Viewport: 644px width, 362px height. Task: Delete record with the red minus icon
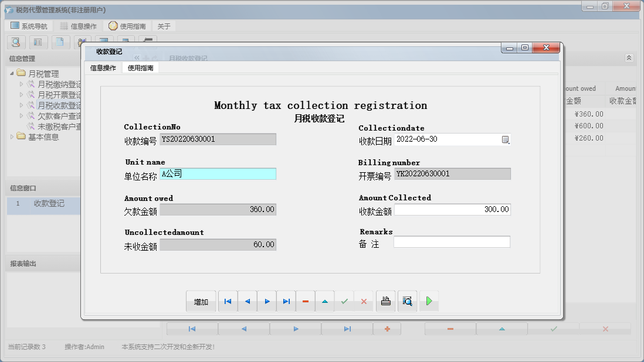point(306,302)
